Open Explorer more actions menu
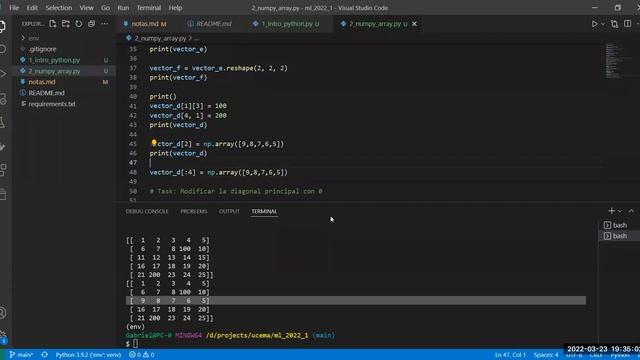Image resolution: width=640 pixels, height=360 pixels. [104, 24]
